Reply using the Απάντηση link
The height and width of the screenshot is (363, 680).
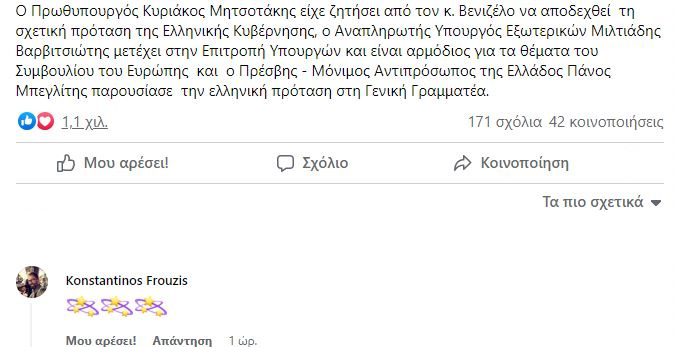pyautogui.click(x=182, y=341)
